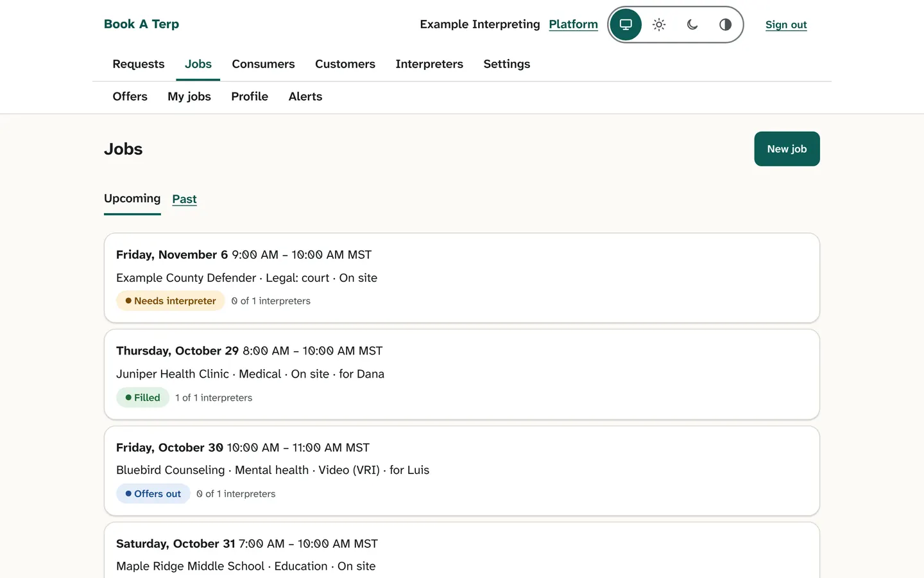Open the Interpreters section
This screenshot has width=924, height=578.
click(x=429, y=64)
